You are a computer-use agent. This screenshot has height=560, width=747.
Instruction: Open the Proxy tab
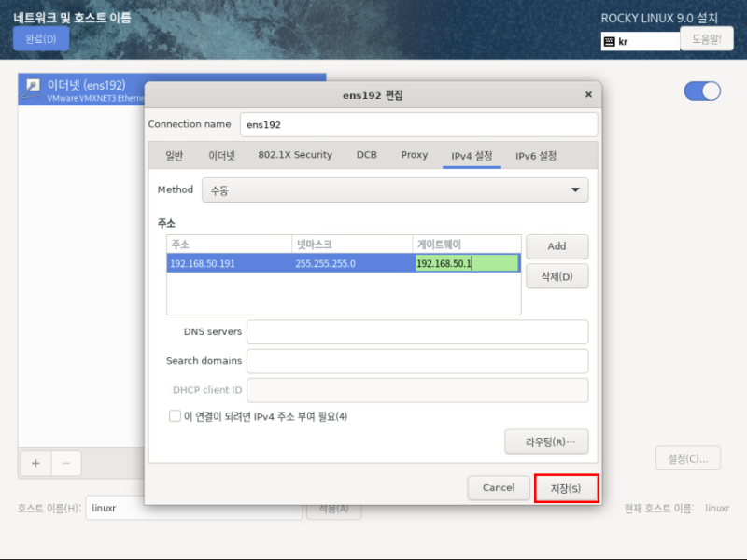[414, 155]
